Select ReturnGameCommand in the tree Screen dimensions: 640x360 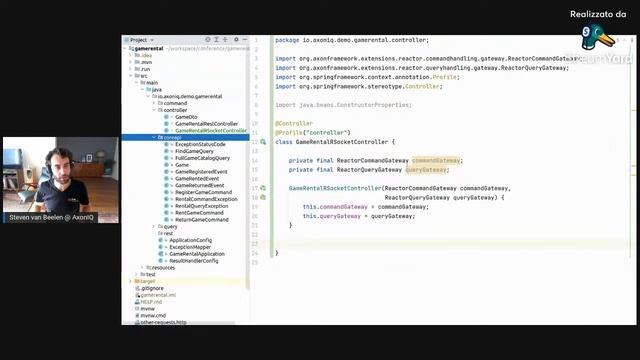pos(202,220)
